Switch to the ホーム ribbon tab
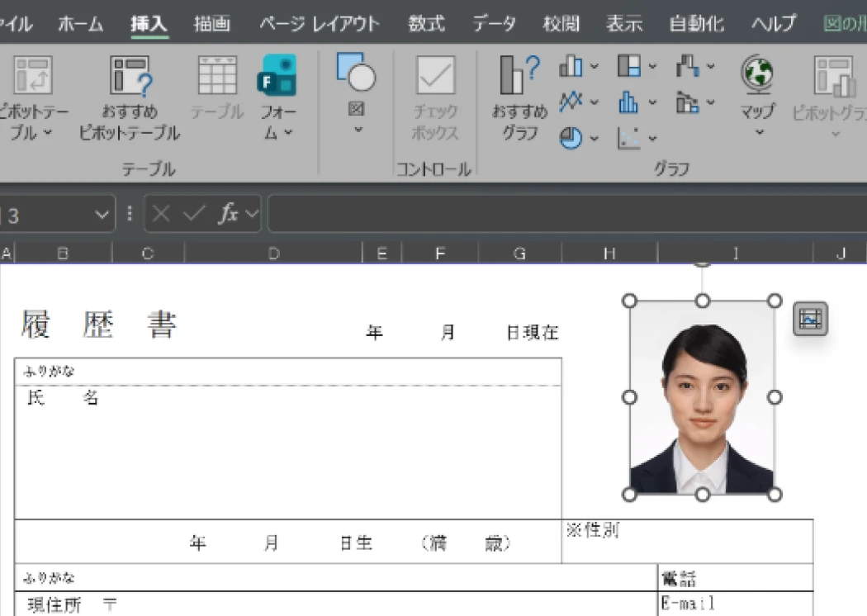The height and width of the screenshot is (616, 867). pyautogui.click(x=79, y=24)
